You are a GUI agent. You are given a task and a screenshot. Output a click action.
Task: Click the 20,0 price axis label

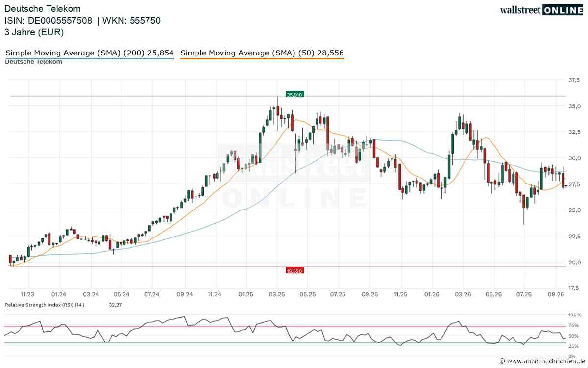574,263
